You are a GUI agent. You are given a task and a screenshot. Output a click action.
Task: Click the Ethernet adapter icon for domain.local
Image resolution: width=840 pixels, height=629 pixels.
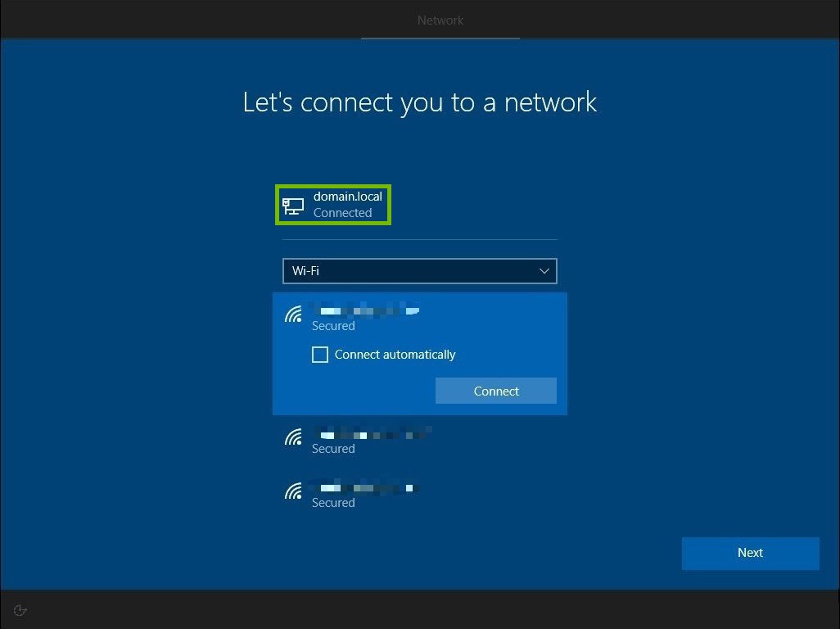[292, 205]
